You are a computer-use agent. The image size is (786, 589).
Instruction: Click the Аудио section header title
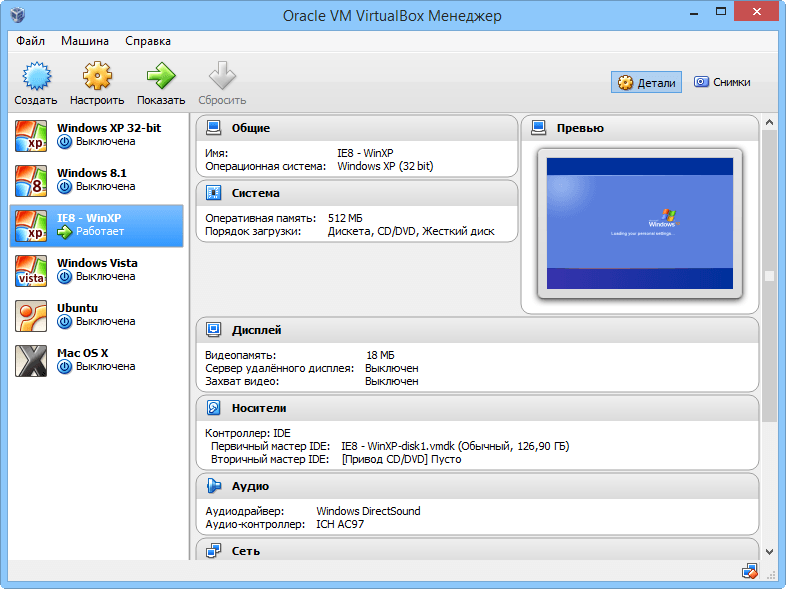click(250, 486)
